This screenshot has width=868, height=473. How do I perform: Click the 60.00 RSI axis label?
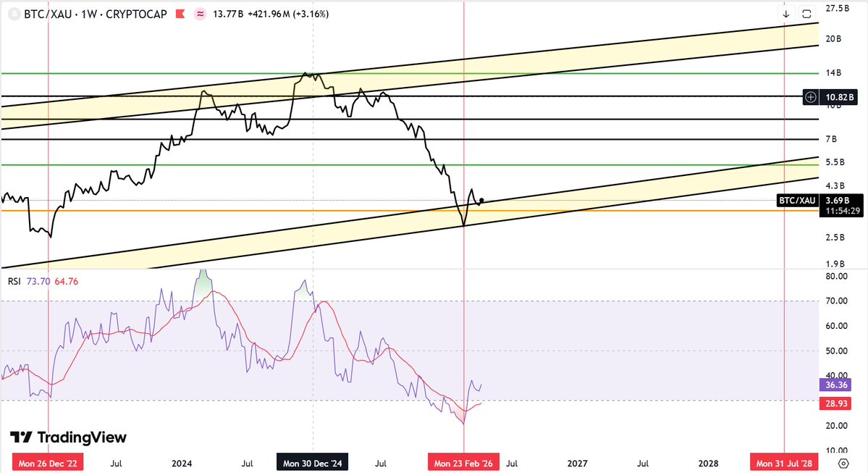coord(836,326)
